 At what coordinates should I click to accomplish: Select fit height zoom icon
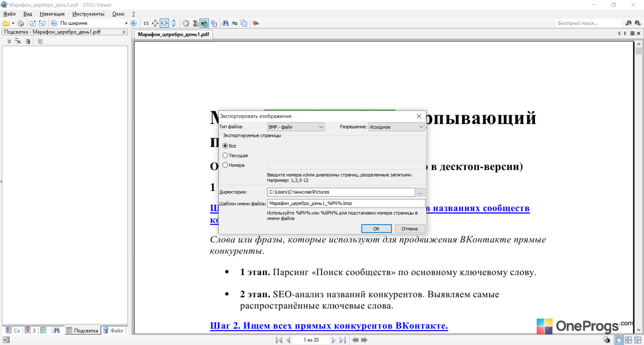click(173, 23)
